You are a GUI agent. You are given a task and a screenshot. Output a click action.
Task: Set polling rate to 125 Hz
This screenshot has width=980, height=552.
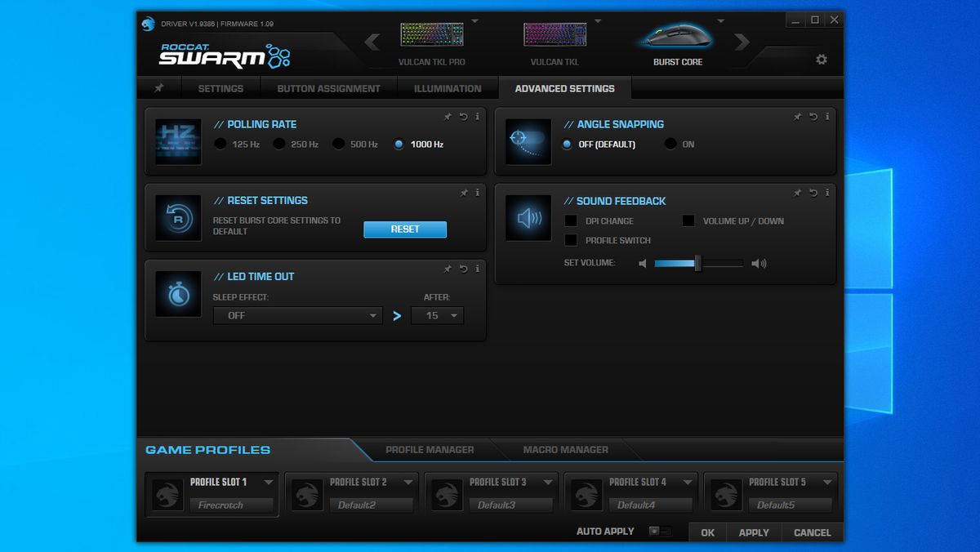click(220, 145)
